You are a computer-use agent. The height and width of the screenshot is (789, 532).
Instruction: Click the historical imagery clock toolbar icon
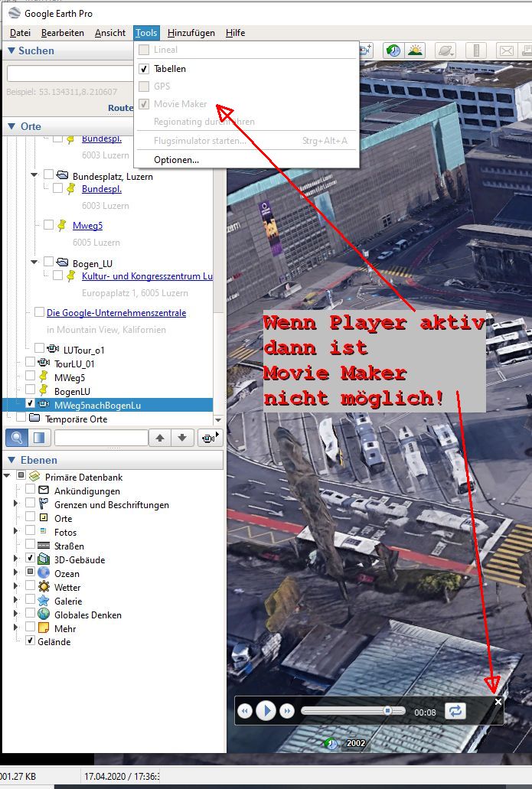392,51
